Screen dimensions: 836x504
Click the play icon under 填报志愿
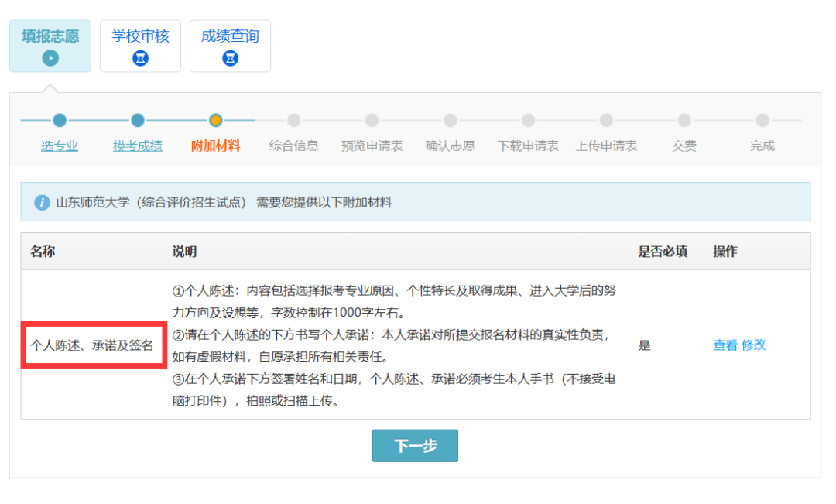[x=50, y=58]
